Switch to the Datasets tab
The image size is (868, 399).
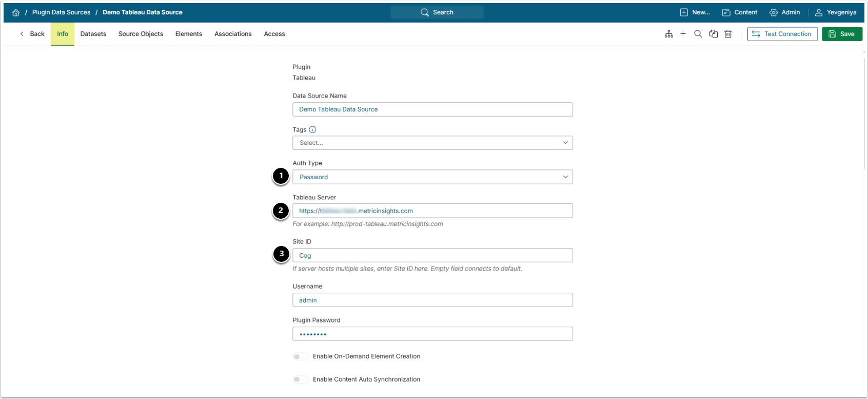93,34
